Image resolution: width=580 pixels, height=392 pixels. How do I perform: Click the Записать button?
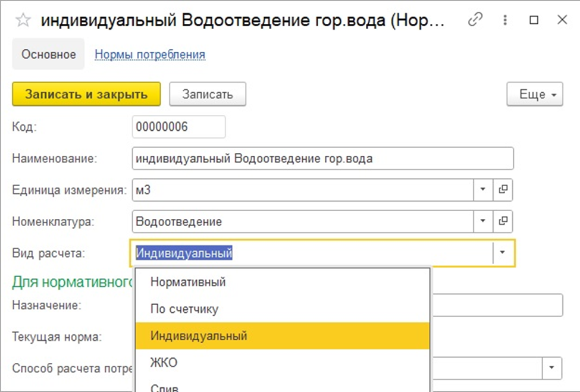click(208, 95)
